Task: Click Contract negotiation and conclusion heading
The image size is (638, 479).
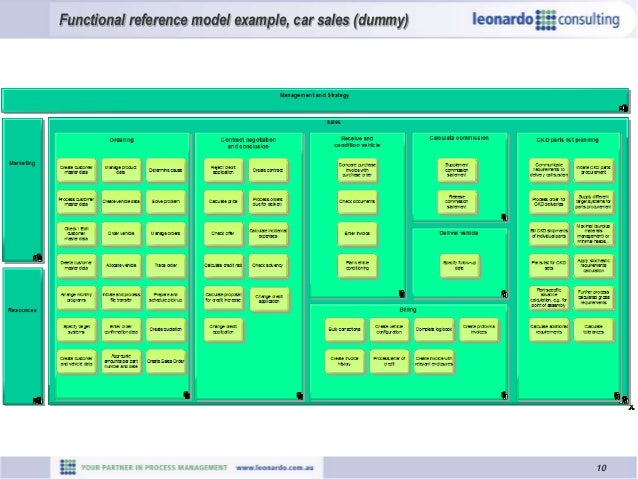Action: 248,143
